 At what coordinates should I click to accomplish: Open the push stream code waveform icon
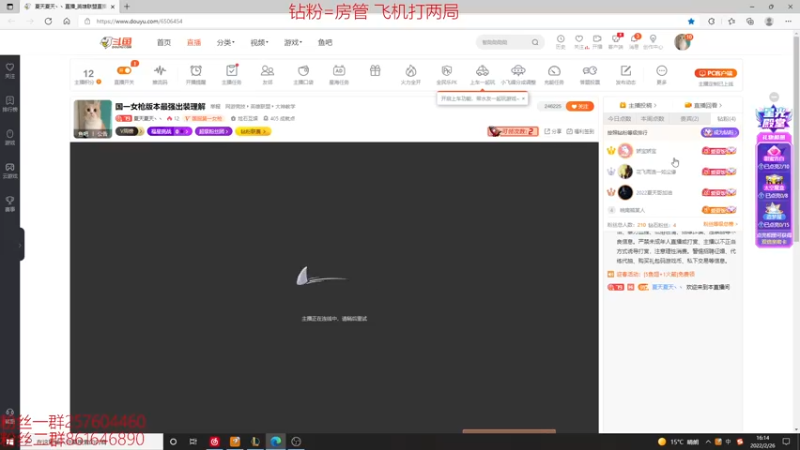point(160,70)
